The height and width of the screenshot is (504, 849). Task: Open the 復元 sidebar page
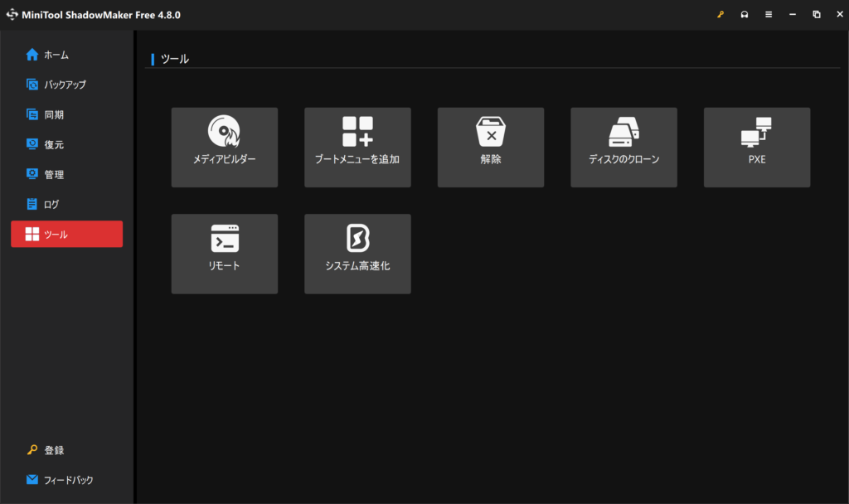[54, 144]
